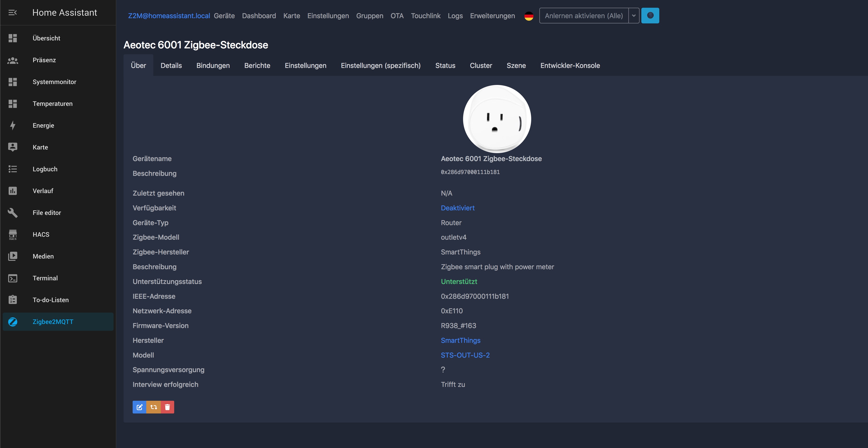Click the smart plug device image

[497, 119]
